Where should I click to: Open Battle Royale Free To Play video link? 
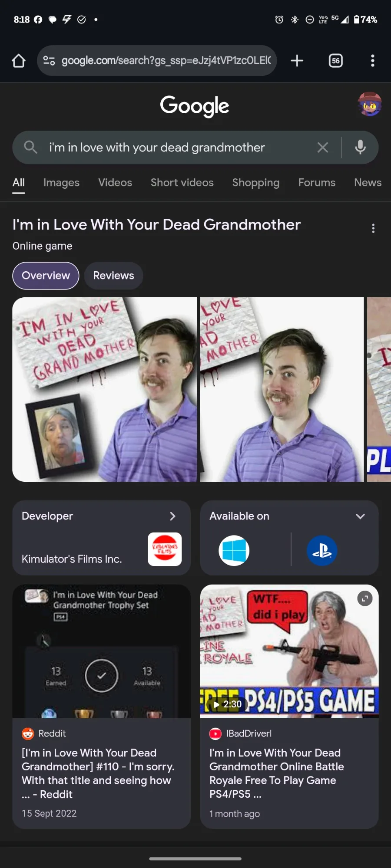(277, 773)
